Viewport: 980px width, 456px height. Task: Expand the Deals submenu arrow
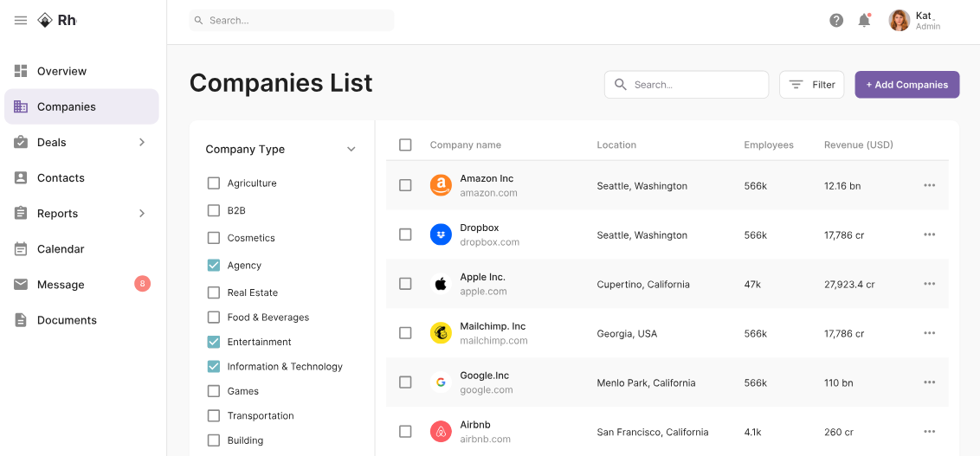[x=142, y=142]
